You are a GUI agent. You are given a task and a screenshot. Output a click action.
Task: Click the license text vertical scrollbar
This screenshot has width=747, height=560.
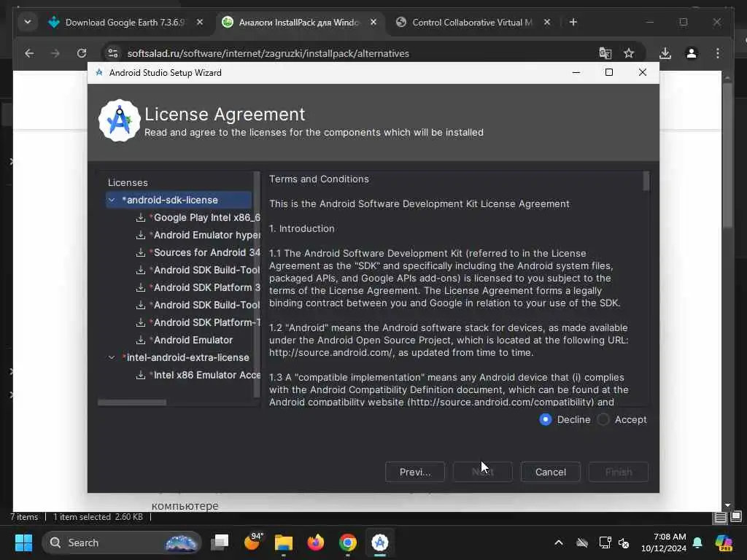point(646,182)
